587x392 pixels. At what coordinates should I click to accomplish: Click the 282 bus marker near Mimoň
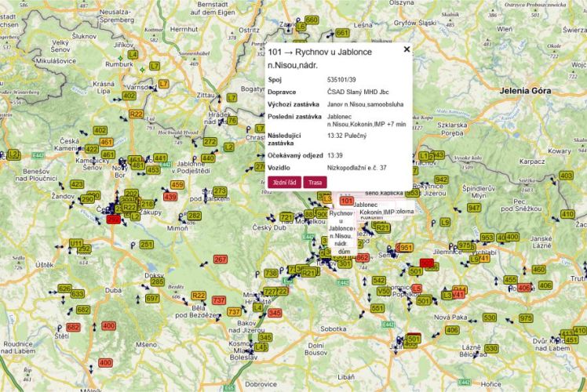click(x=194, y=216)
